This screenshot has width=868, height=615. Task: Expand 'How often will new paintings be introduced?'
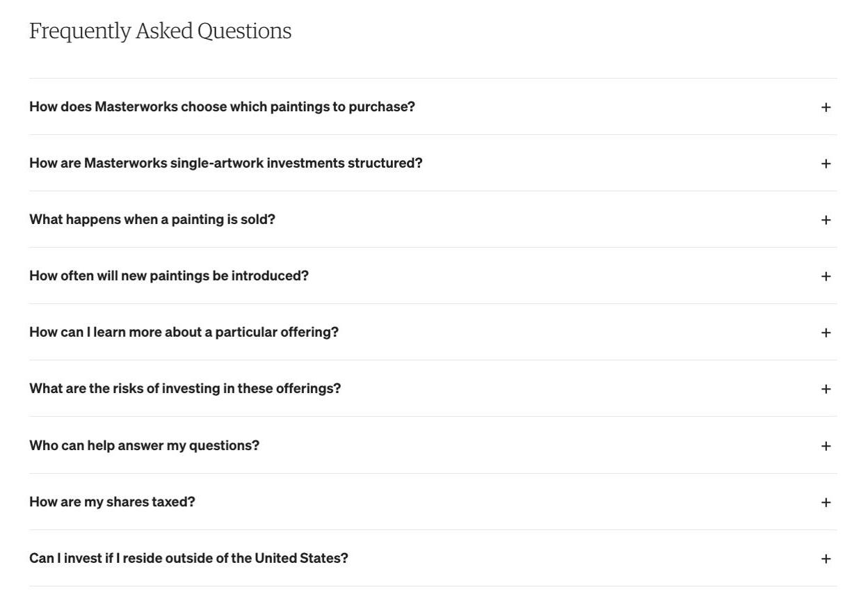tap(169, 275)
